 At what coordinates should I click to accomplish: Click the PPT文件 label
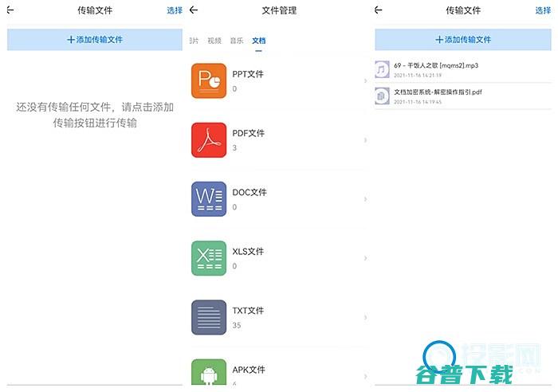[248, 74]
